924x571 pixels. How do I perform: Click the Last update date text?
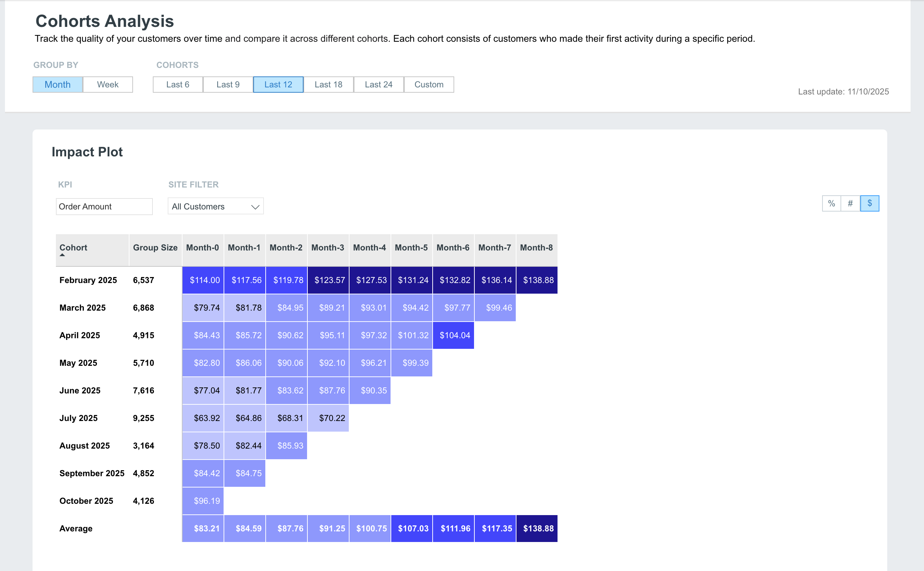(x=843, y=92)
